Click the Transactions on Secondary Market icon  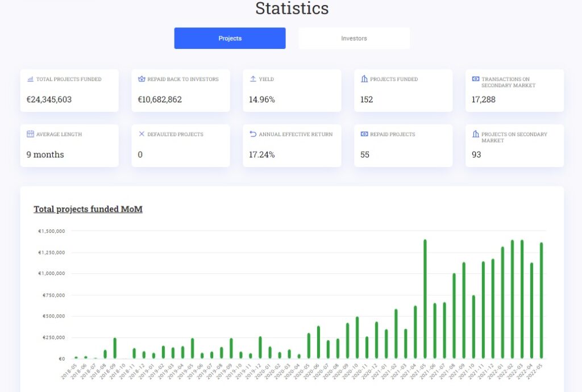click(x=476, y=78)
